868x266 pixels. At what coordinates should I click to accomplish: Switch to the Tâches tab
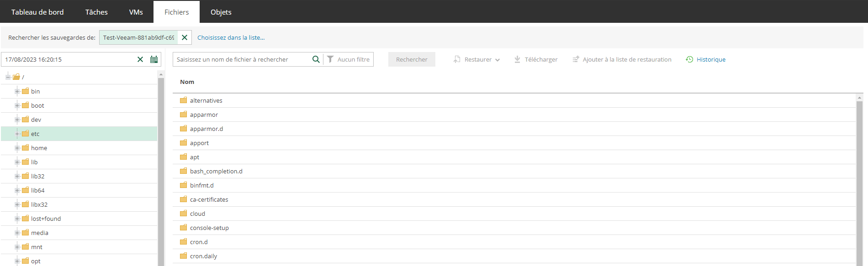(96, 12)
